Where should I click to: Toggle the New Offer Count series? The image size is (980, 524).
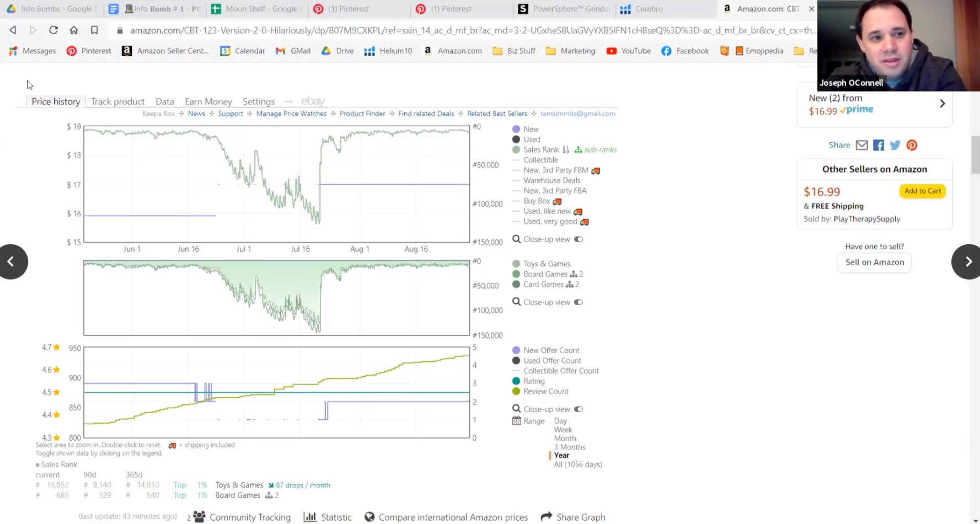(x=546, y=350)
